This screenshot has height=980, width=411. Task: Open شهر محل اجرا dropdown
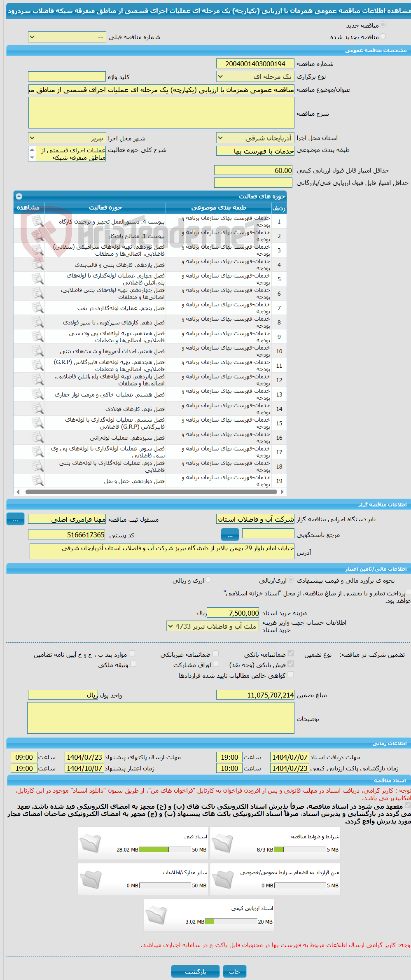pyautogui.click(x=67, y=138)
